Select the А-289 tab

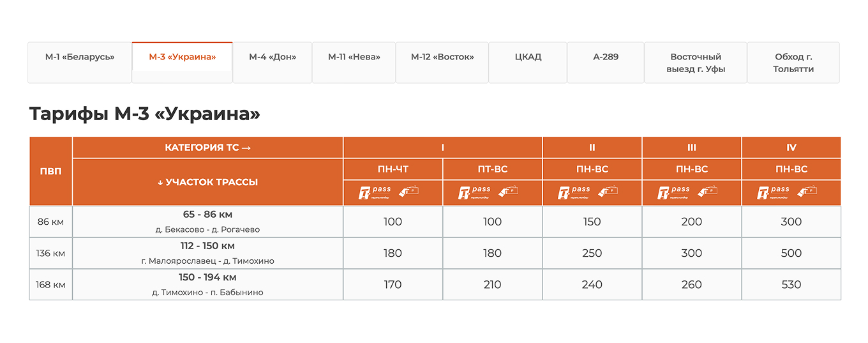coord(606,57)
